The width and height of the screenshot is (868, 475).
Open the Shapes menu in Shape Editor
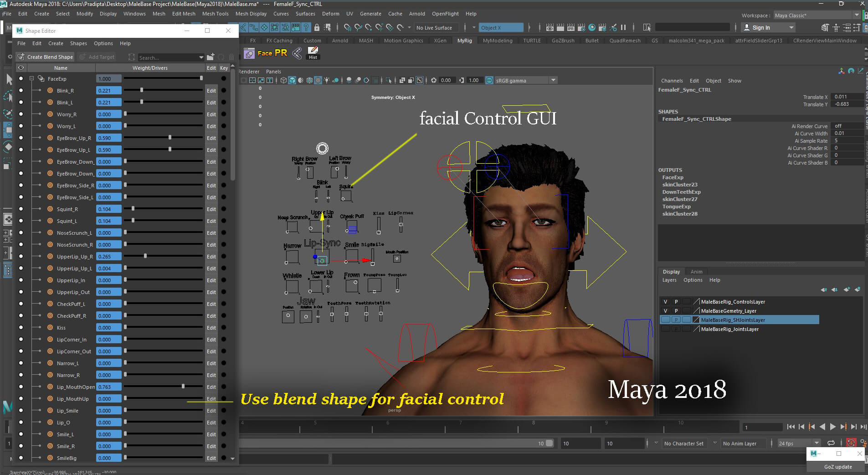pyautogui.click(x=78, y=43)
